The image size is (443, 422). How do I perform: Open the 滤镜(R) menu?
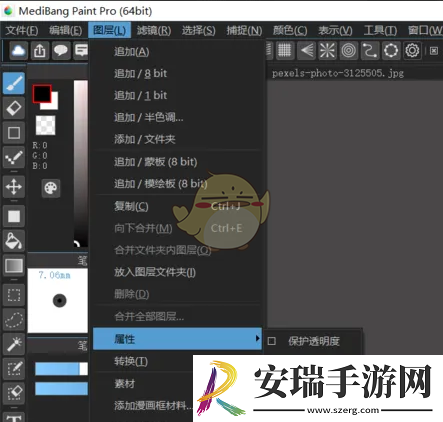click(x=154, y=31)
